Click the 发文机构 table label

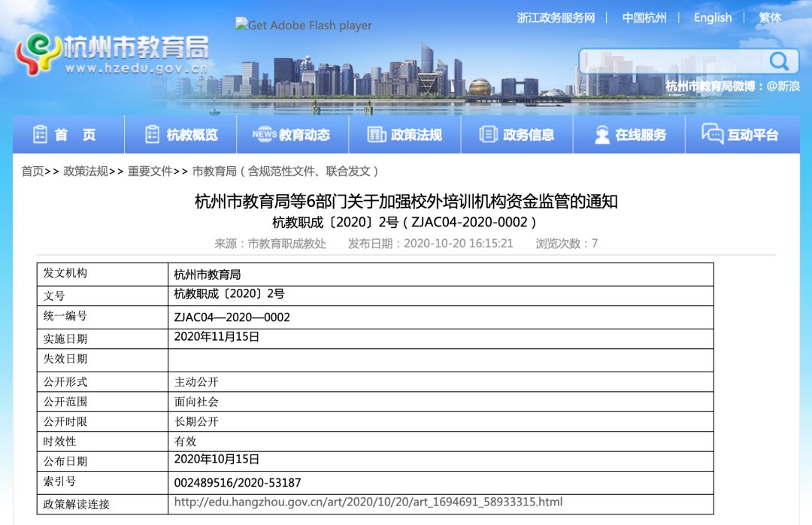65,273
